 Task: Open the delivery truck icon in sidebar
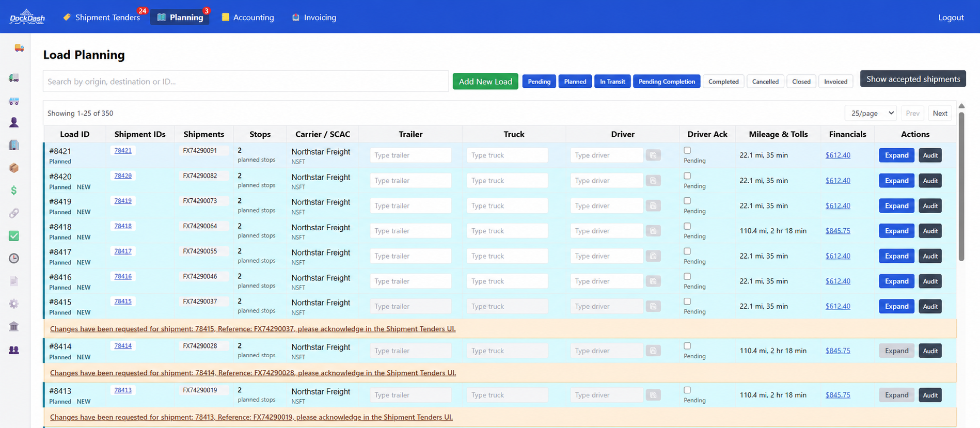(x=19, y=48)
